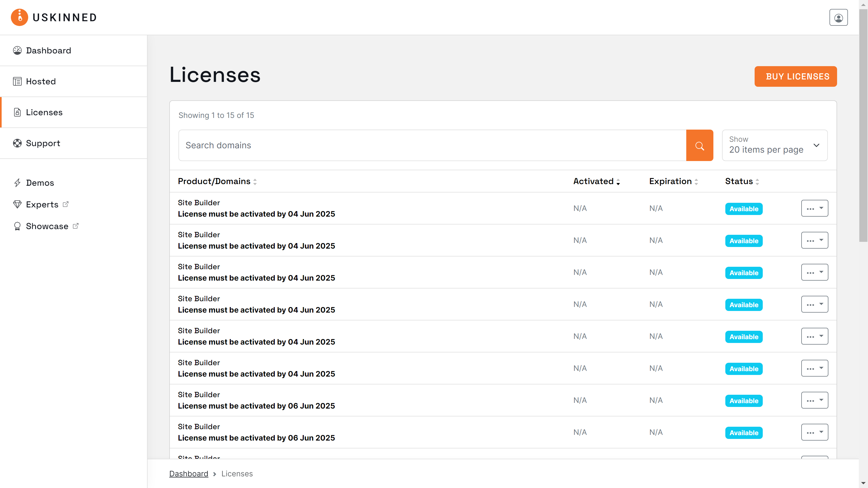The image size is (868, 488).
Task: Toggle sorting on the Status column
Action: (758, 182)
